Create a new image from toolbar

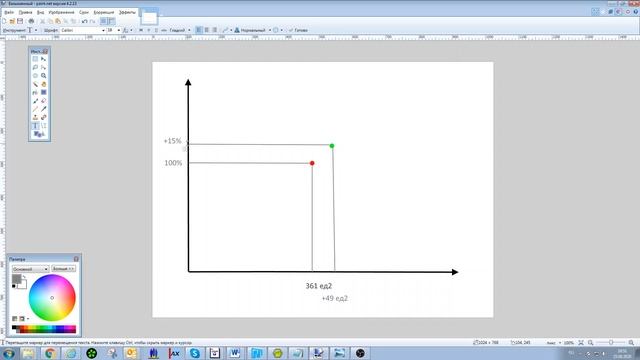[4, 21]
